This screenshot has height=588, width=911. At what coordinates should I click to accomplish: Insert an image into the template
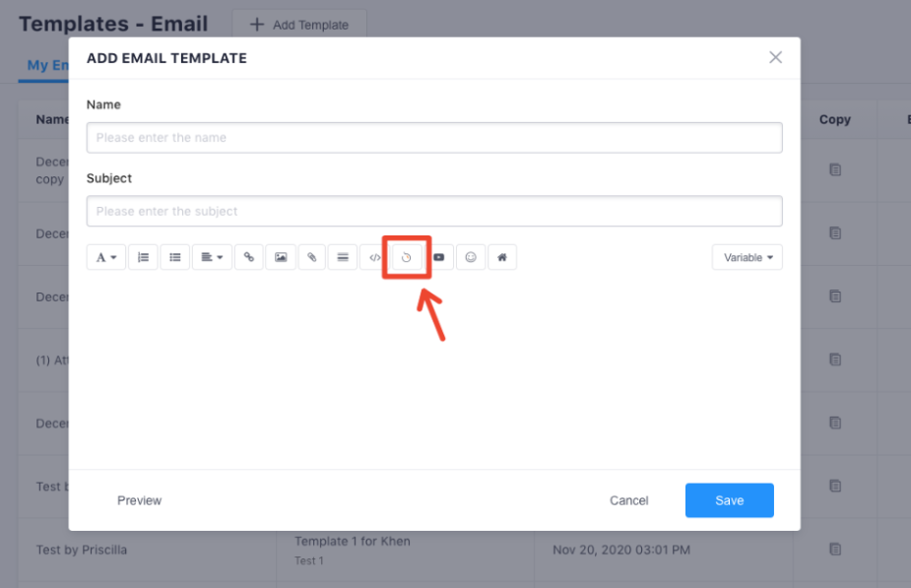tap(281, 257)
